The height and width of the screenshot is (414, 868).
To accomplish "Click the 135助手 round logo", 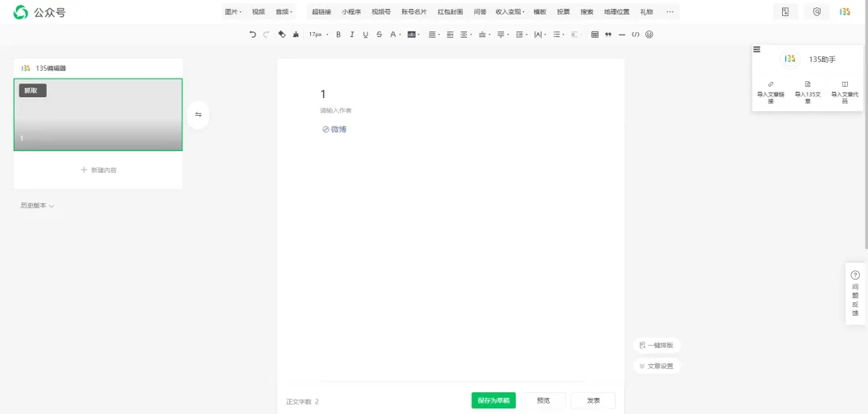I will point(790,59).
